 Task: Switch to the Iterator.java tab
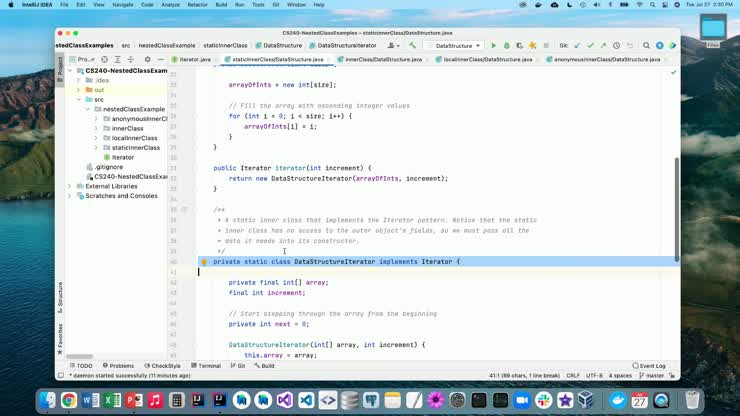(x=192, y=59)
